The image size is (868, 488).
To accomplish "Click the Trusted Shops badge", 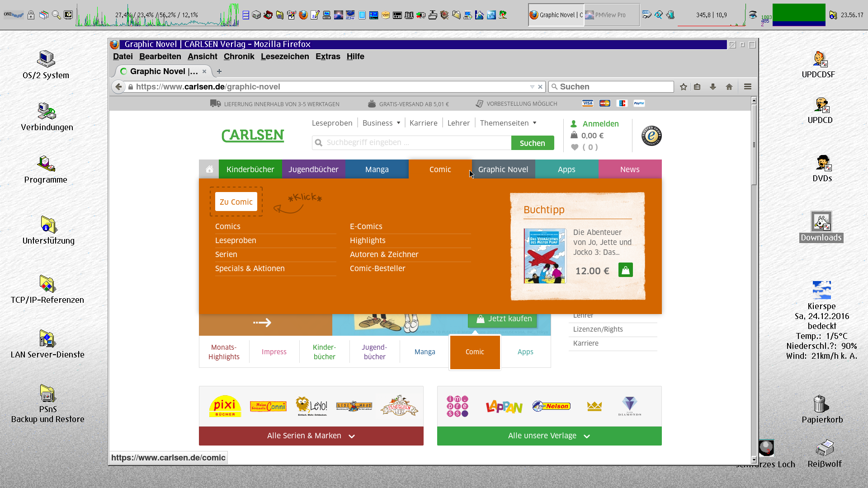I will click(651, 136).
